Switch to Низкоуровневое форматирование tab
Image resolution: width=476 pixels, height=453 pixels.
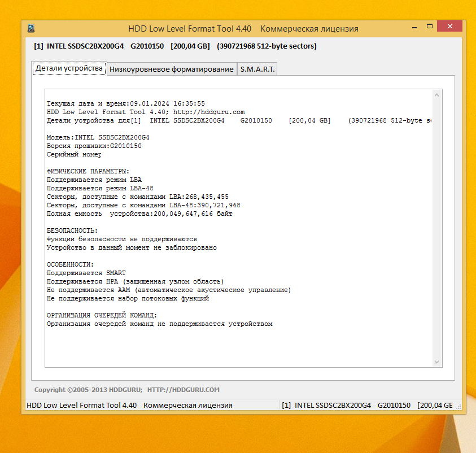tap(172, 69)
